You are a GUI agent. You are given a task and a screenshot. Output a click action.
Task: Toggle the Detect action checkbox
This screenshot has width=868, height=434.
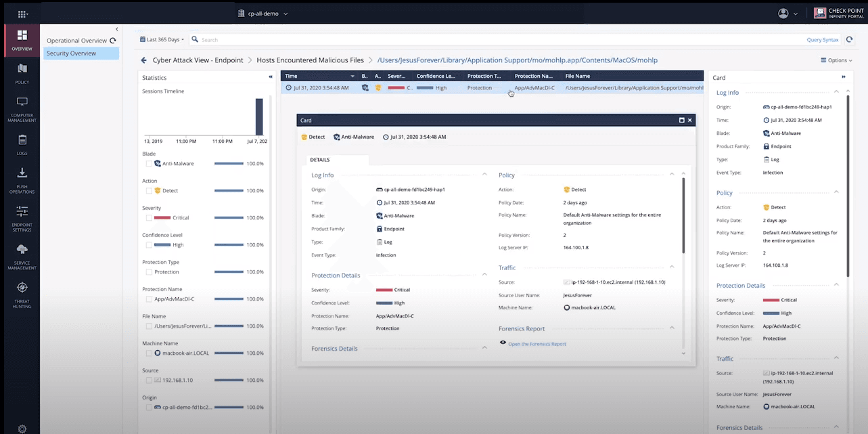pyautogui.click(x=149, y=190)
